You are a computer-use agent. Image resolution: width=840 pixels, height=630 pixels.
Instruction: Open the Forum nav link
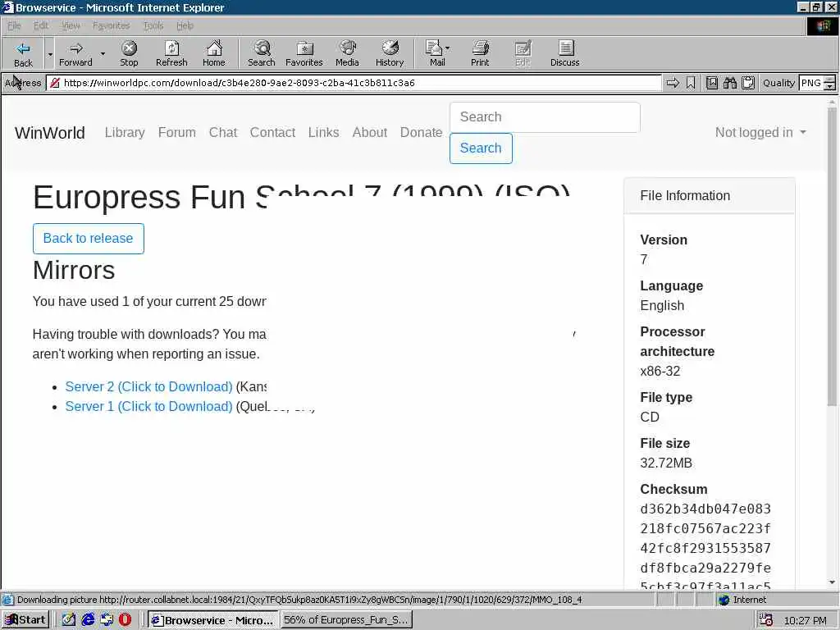pyautogui.click(x=177, y=132)
